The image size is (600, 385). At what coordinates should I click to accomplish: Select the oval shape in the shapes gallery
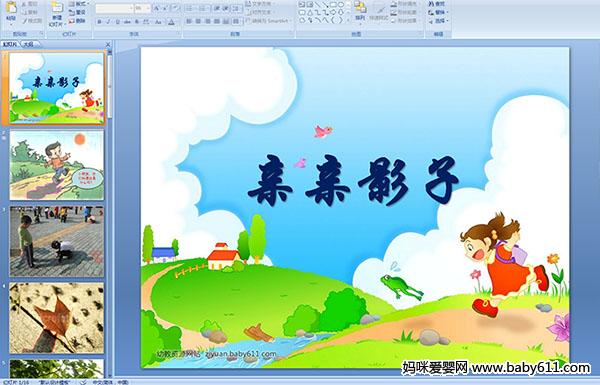(341, 4)
